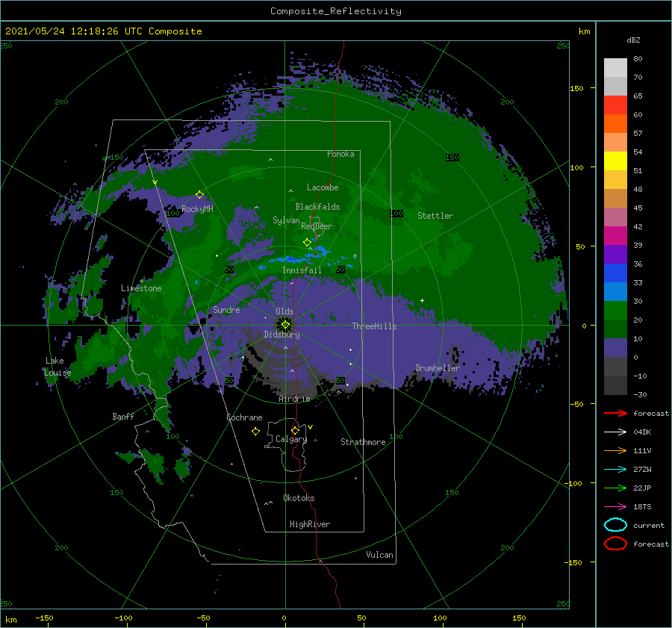Screen dimensions: 672x628
Task: Click the yellow diamond marker near RockyMH
Action: (x=199, y=195)
